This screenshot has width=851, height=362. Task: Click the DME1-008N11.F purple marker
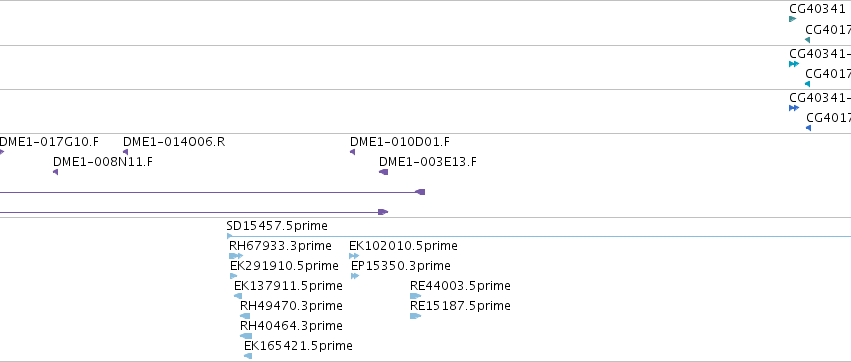coord(55,172)
